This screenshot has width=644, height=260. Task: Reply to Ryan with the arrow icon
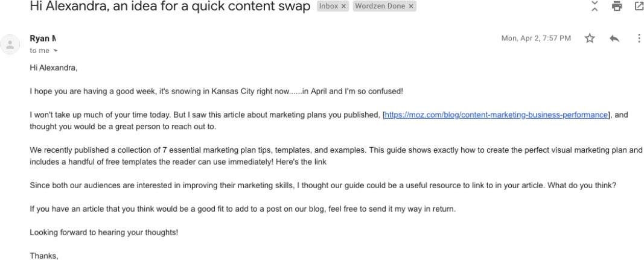coord(614,38)
